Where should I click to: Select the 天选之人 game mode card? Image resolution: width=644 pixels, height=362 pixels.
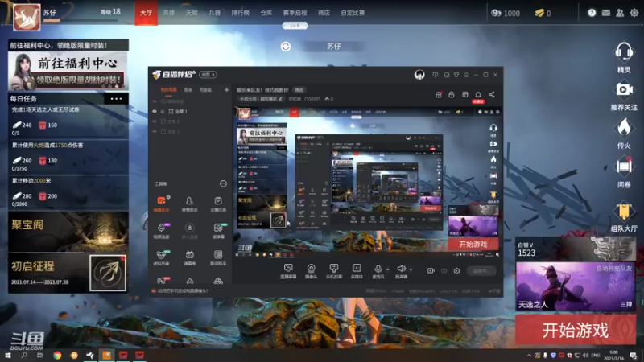click(x=575, y=286)
